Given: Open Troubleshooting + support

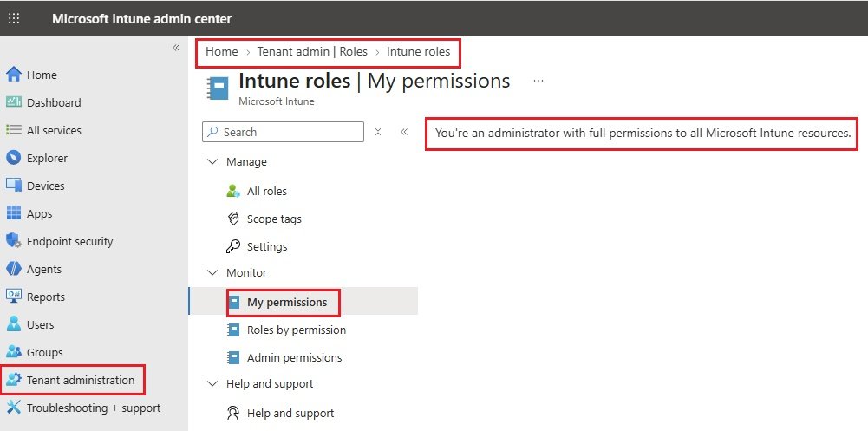Looking at the screenshot, I should click(x=94, y=408).
